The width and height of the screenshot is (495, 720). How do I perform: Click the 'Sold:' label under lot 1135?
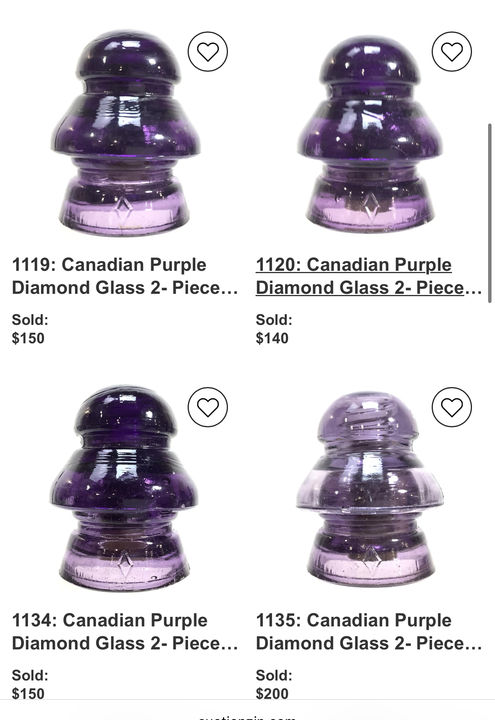(x=274, y=675)
